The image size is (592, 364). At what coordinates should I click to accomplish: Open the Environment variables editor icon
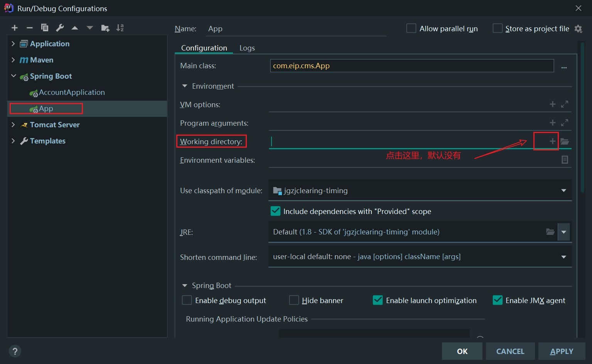(565, 160)
